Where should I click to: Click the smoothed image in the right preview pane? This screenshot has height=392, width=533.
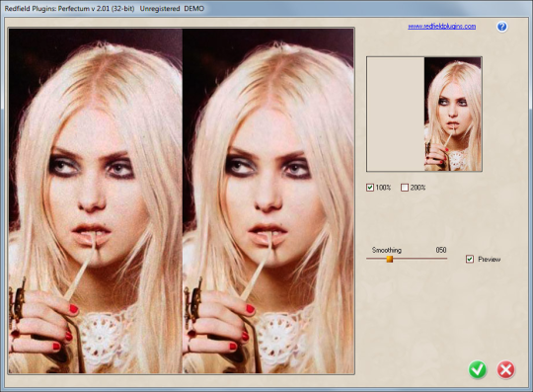(268, 200)
